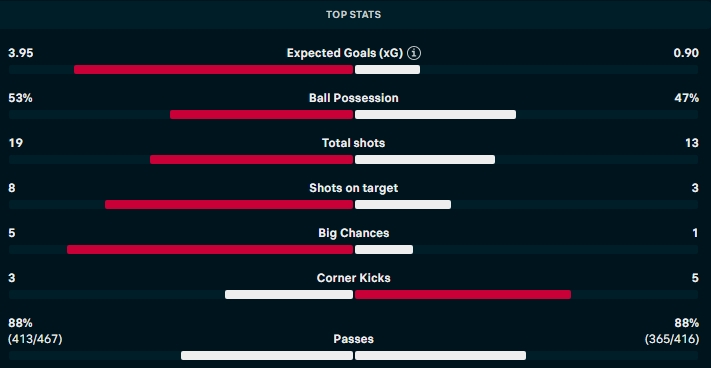
Task: Click the Corner Kicks label
Action: click(x=354, y=278)
